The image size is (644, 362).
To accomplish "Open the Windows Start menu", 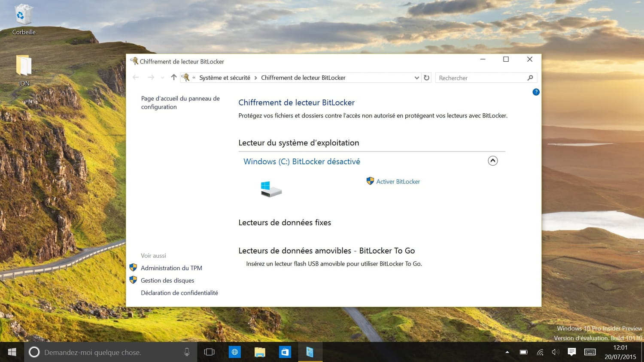I will [x=12, y=352].
